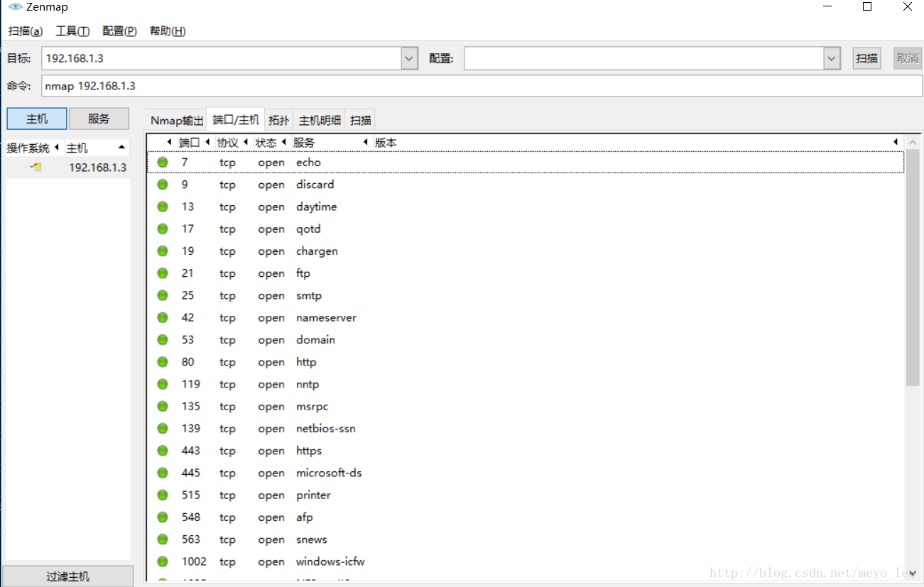Click service name windows-icfw

(330, 561)
